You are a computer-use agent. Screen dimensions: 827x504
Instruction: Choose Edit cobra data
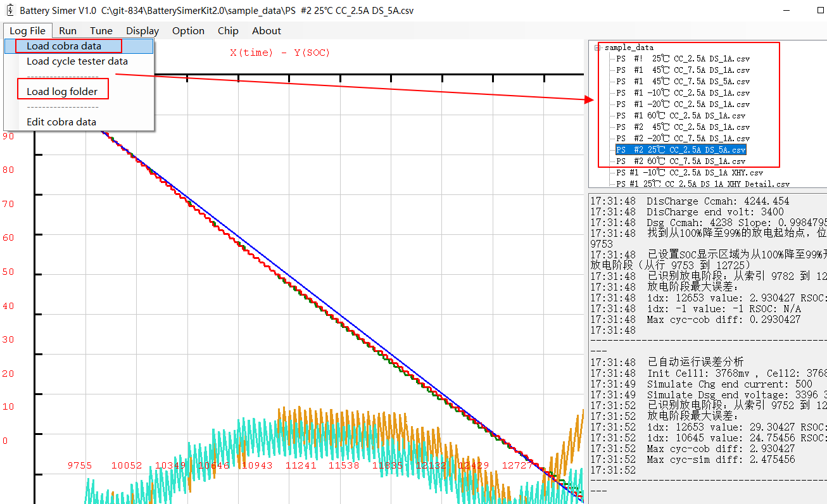tap(79, 122)
